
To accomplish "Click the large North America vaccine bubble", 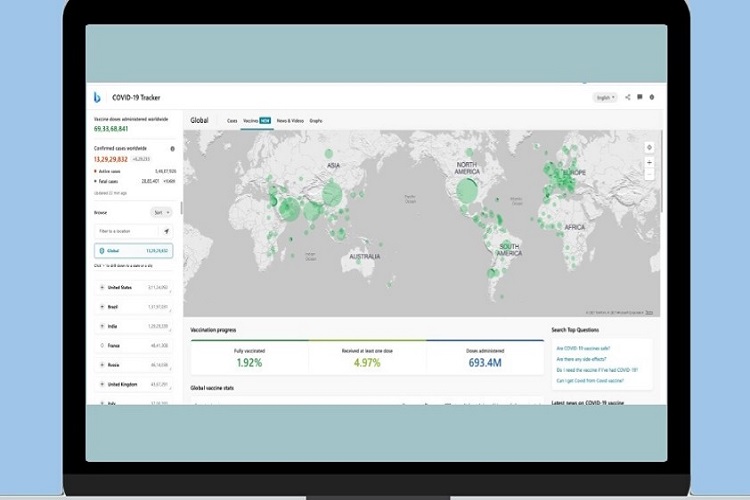I will click(x=467, y=190).
